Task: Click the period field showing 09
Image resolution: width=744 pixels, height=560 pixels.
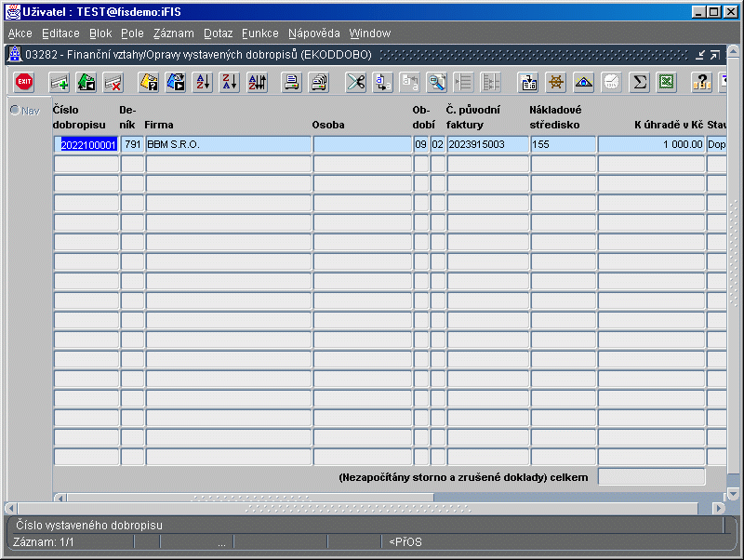Action: tap(421, 144)
